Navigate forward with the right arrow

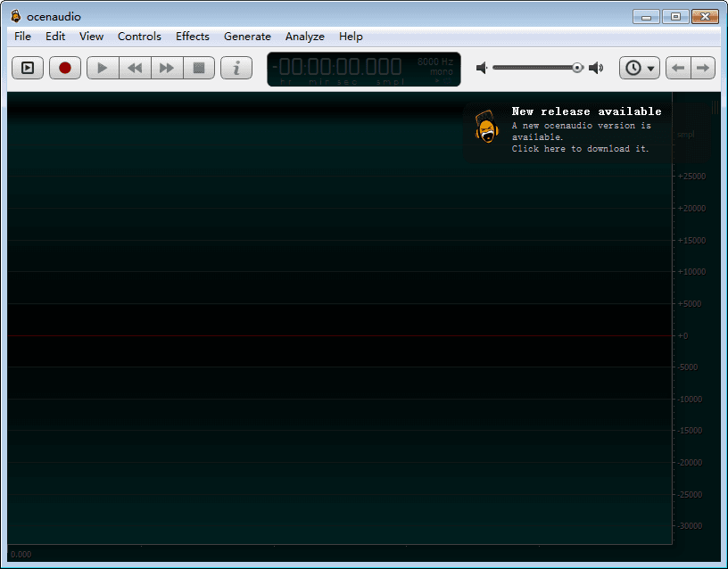[703, 68]
